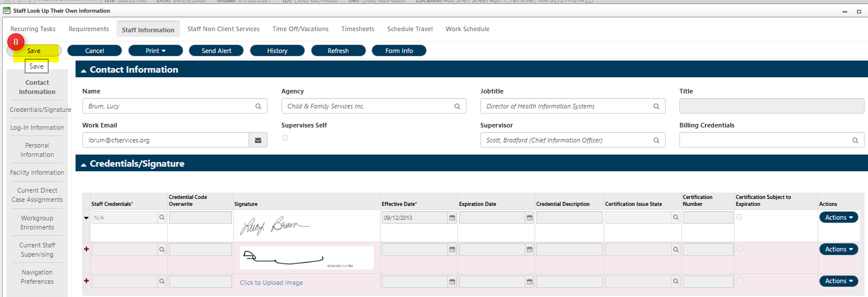Click the red plus icon beside the scribbled signature row

tap(87, 249)
